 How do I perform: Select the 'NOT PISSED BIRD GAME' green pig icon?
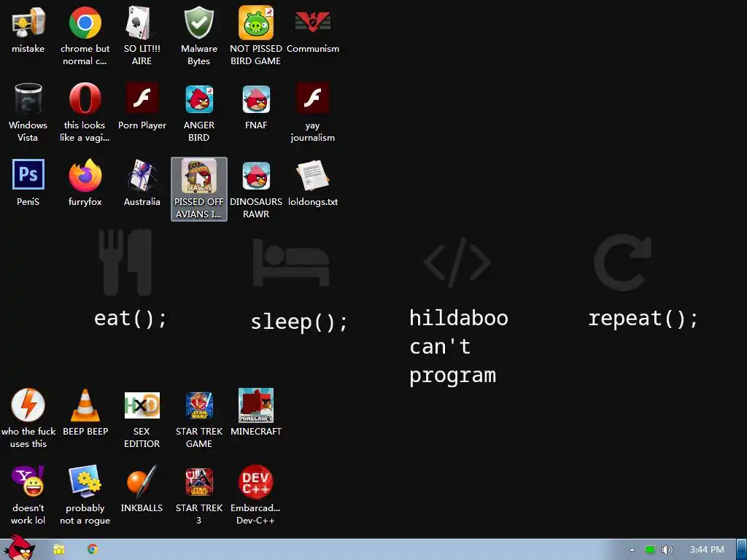[256, 23]
